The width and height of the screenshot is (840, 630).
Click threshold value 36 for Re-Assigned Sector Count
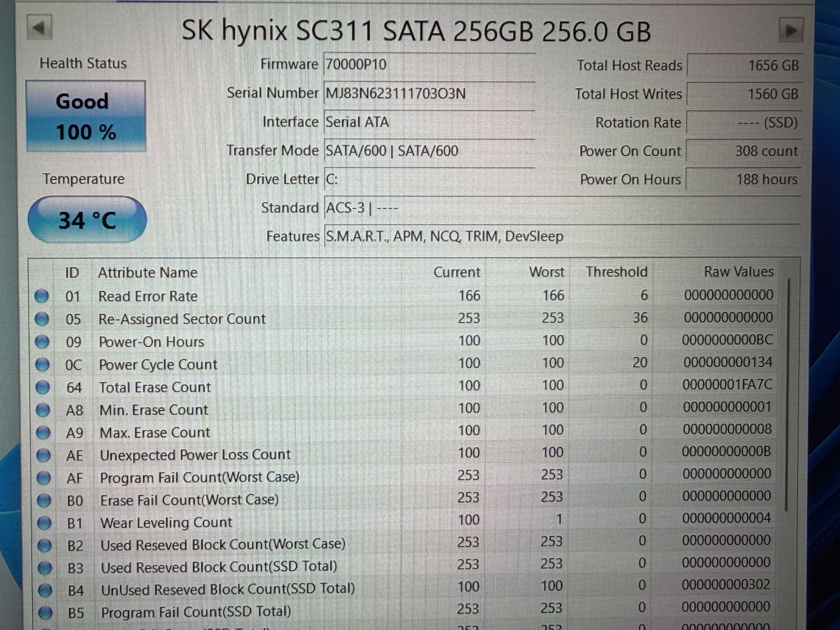pos(640,318)
